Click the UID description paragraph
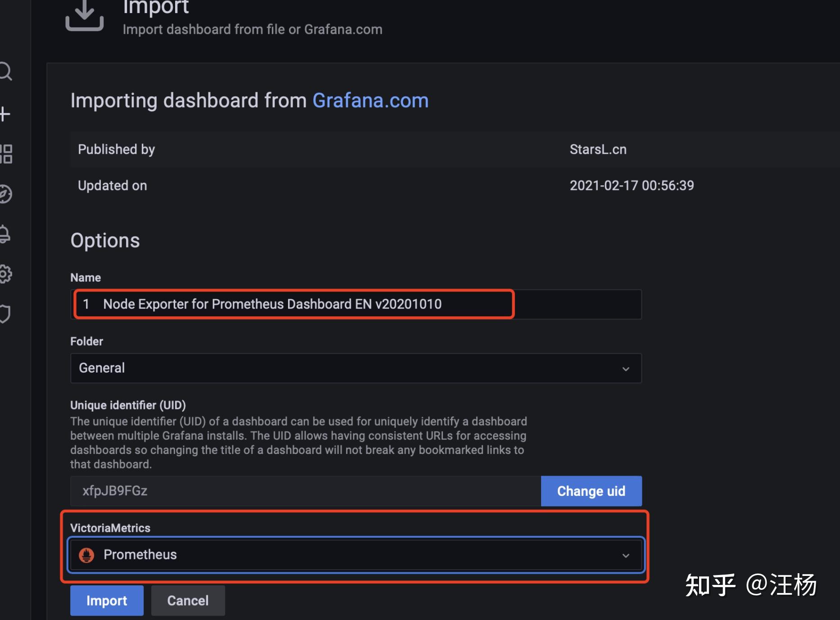 point(298,443)
